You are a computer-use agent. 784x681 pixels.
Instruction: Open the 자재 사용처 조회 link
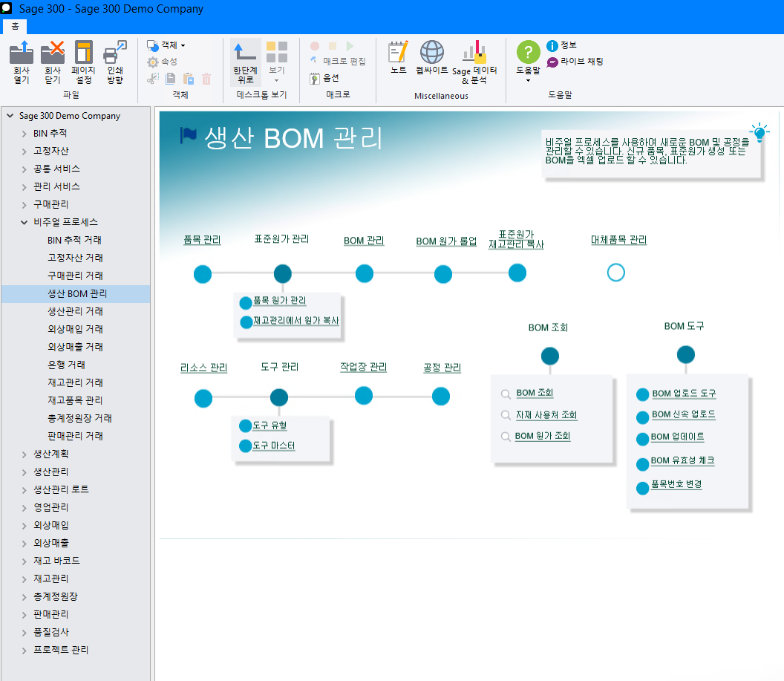[x=546, y=415]
